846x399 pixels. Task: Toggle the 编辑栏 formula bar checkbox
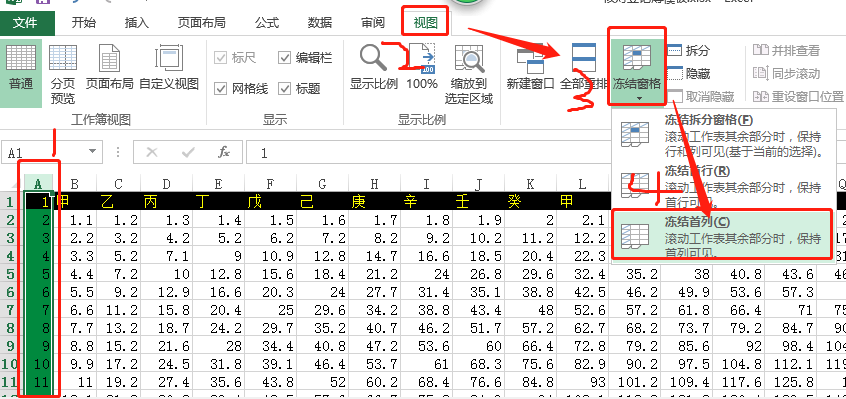284,58
